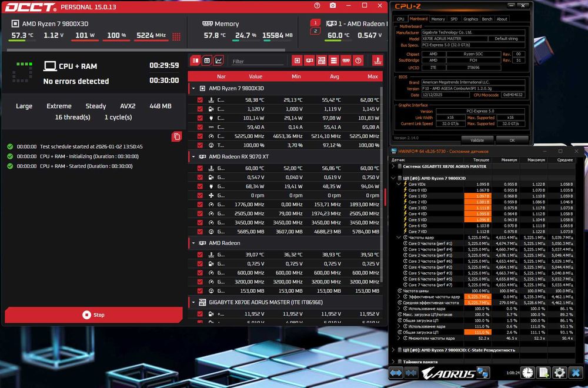This screenshot has width=588, height=388.
Task: Collapse the AMD Ryzen 7 9800X3D sensor group
Action: tap(193, 88)
